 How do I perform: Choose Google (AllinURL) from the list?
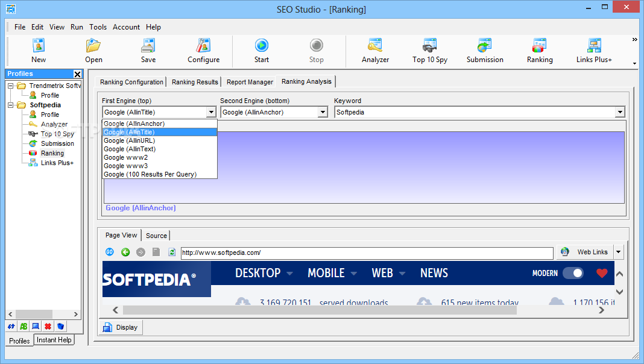coord(159,140)
